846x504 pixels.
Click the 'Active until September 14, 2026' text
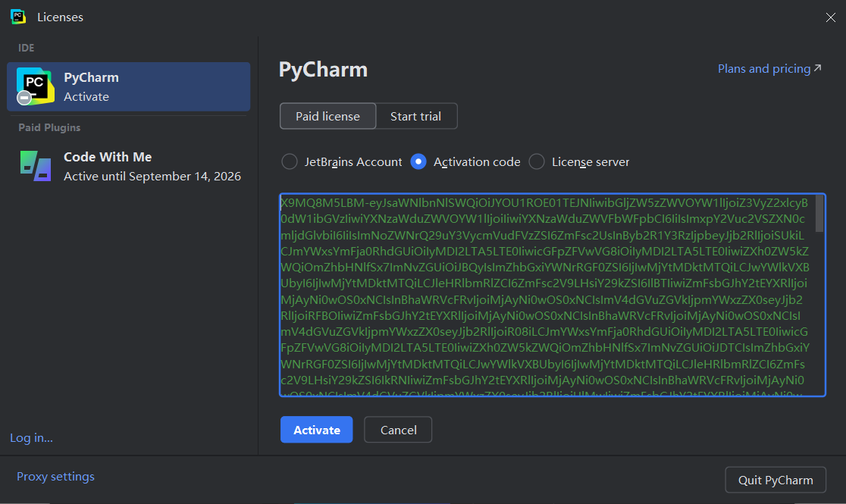pos(152,177)
